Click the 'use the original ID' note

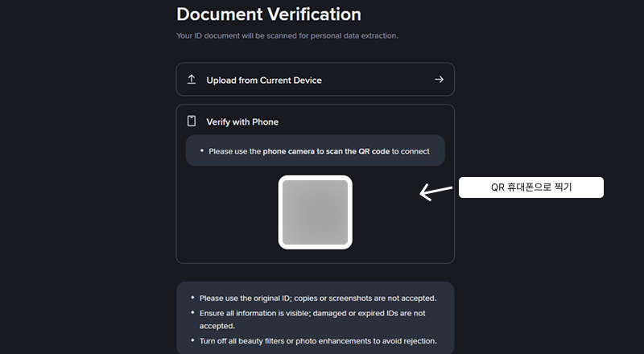point(318,298)
